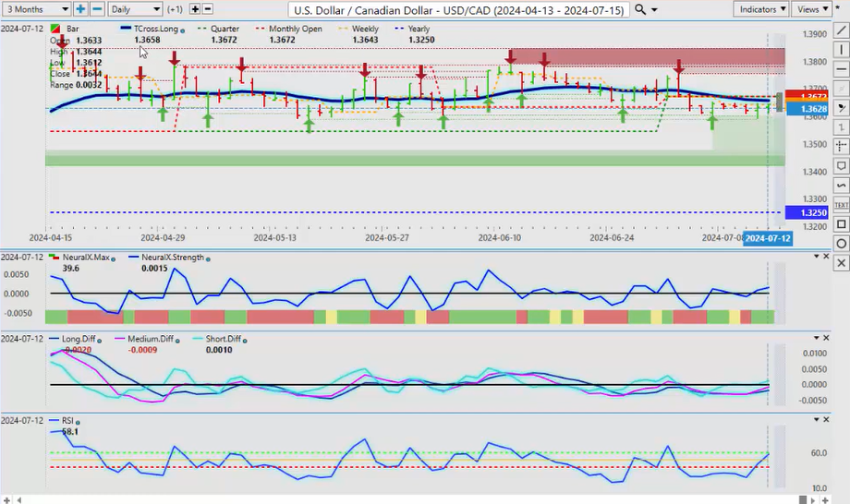The image size is (850, 504).
Task: Click the highlighted 2024-07-12 date marker
Action: pos(768,238)
